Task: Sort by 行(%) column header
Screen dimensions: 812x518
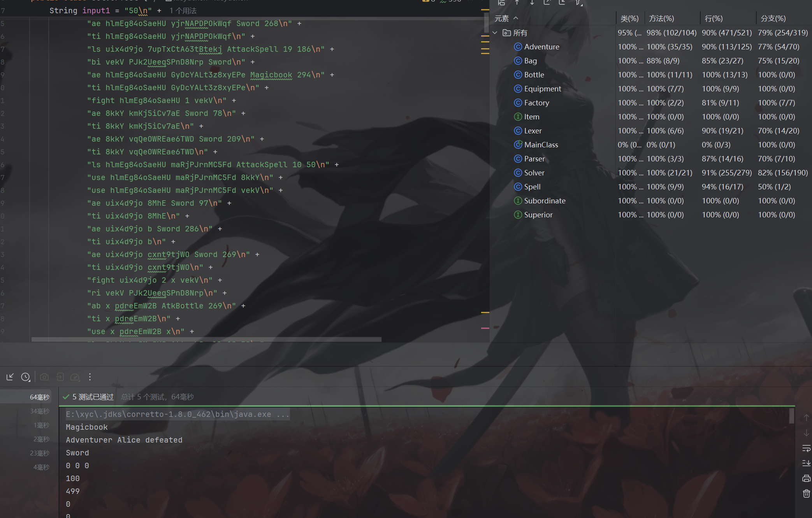Action: 714,18
